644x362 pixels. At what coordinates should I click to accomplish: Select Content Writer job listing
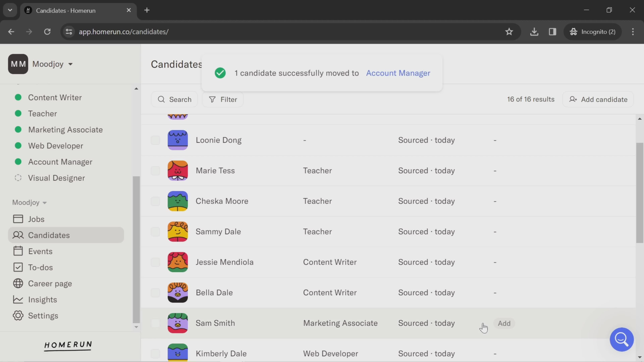click(55, 97)
